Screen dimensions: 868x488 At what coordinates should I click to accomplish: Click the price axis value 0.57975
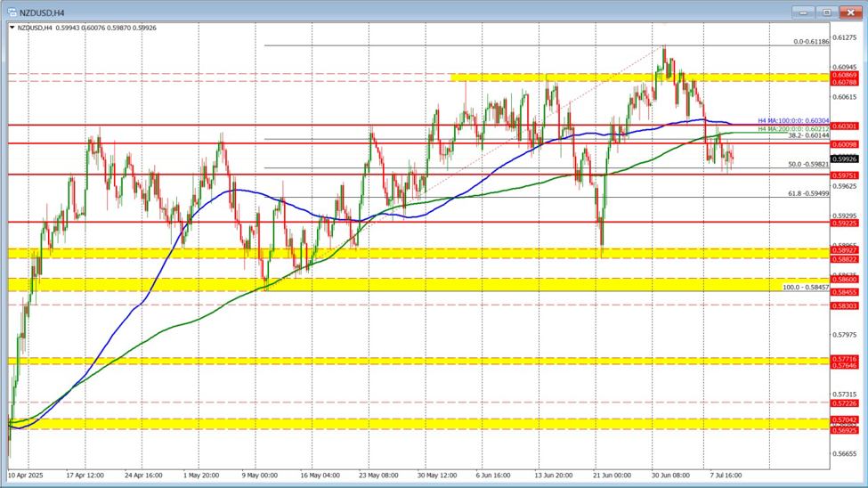coord(846,335)
